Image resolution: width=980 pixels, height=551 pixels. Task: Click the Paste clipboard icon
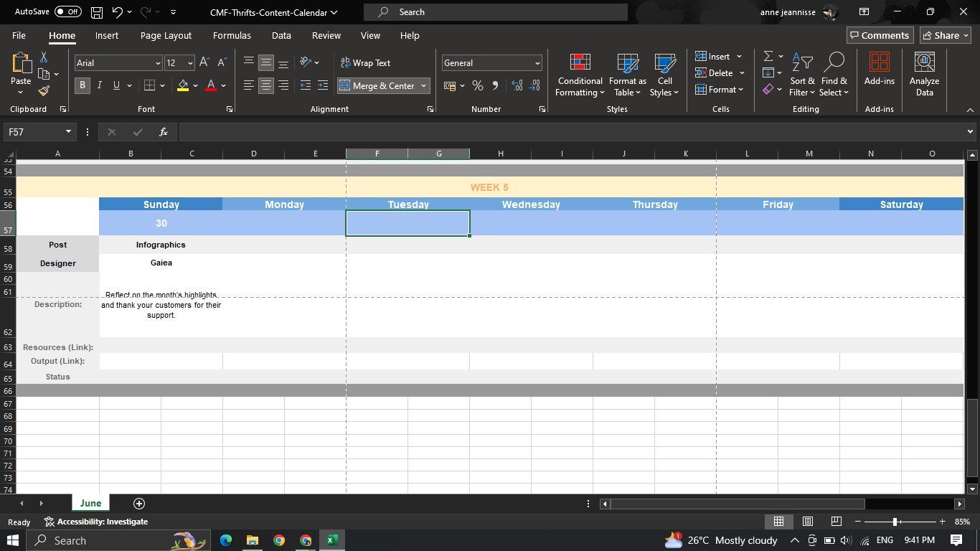point(21,63)
